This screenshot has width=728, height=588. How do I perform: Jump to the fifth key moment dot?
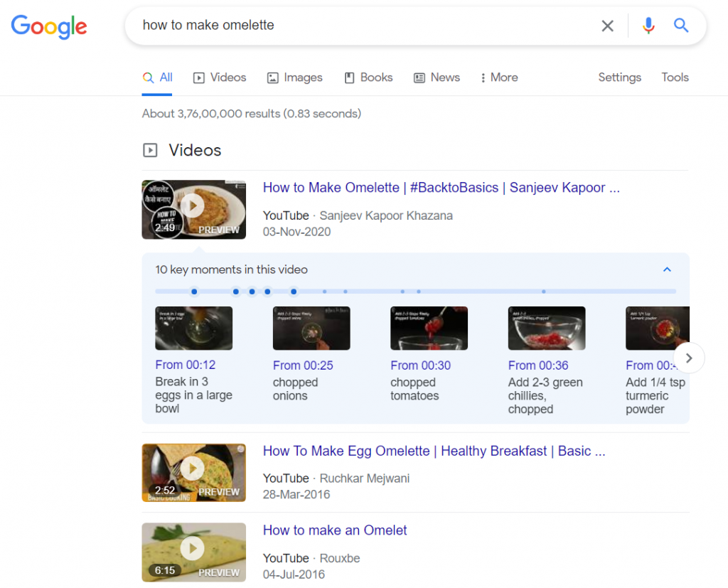[x=294, y=292]
